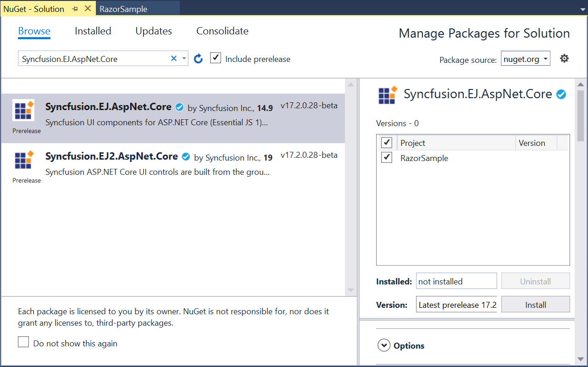
Task: Click the Syncfusion.EJ2.AspNet.Core package name in list
Action: [x=111, y=156]
